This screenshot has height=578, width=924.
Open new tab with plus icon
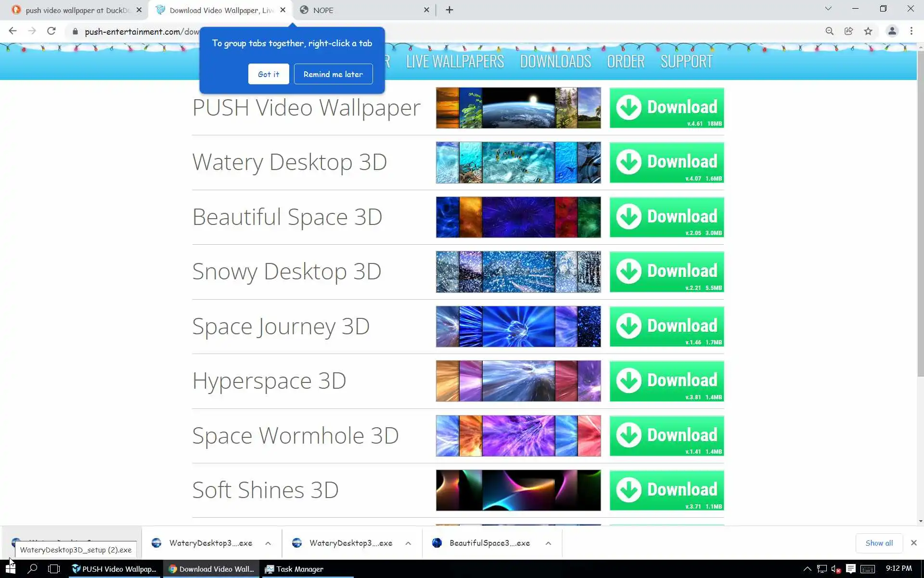tap(449, 10)
